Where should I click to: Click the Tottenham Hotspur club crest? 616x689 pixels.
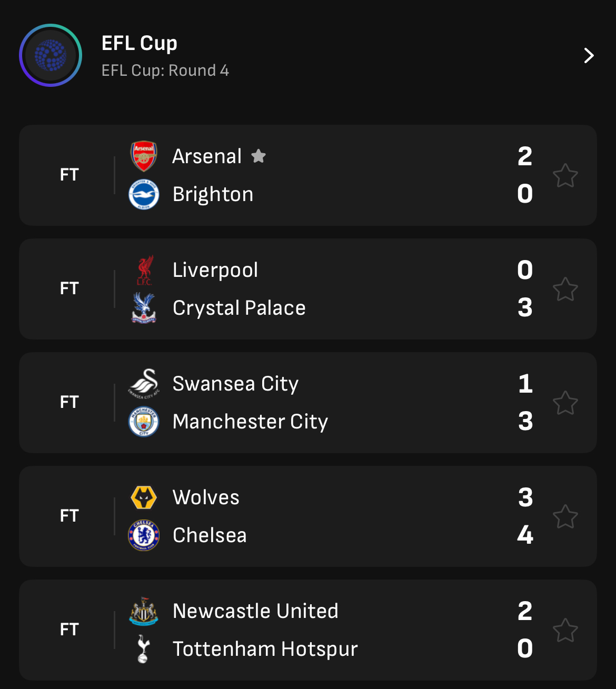[x=143, y=649]
